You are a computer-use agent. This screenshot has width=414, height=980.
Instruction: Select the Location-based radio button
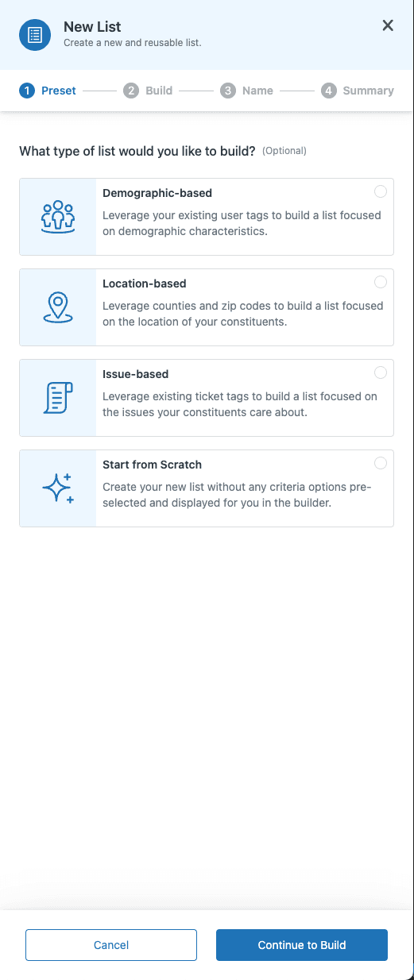[x=381, y=282]
